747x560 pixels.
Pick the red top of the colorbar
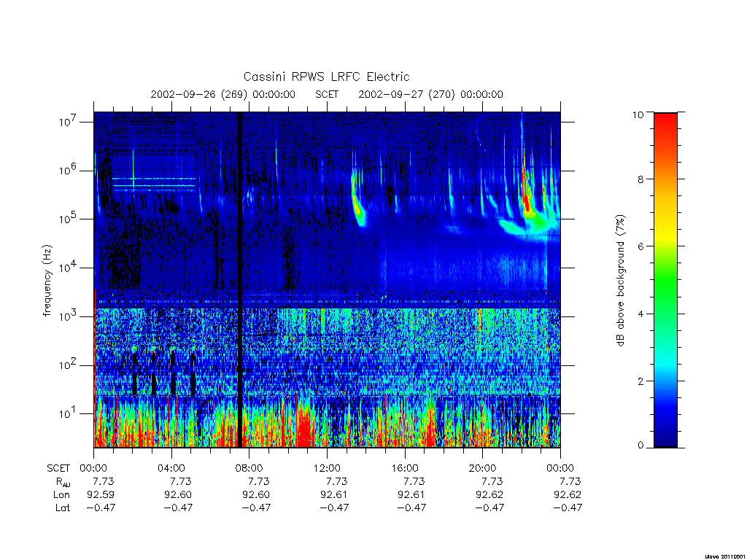tap(665, 124)
